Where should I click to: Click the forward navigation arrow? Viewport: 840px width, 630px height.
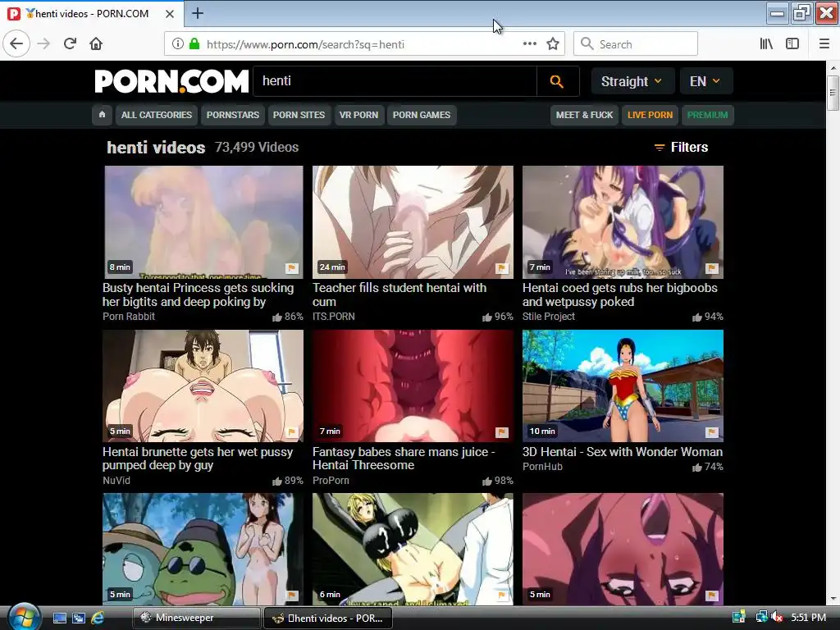click(x=43, y=44)
